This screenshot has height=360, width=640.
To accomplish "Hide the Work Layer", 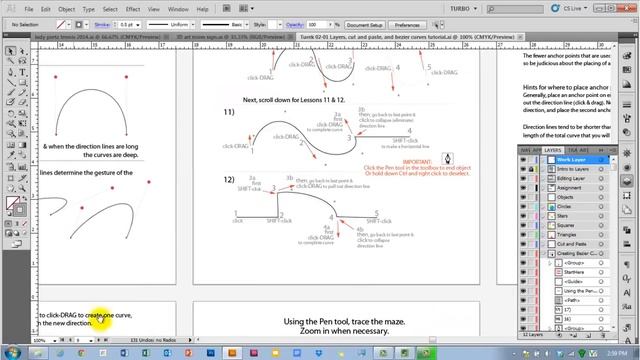I will click(523, 160).
